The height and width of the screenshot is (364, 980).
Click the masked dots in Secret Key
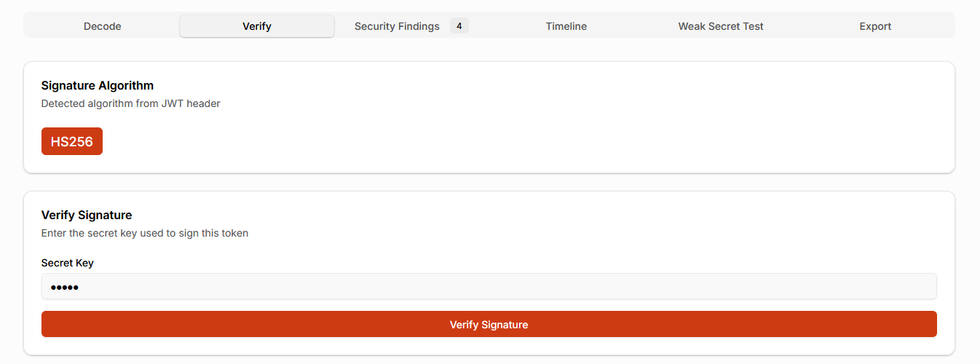64,288
